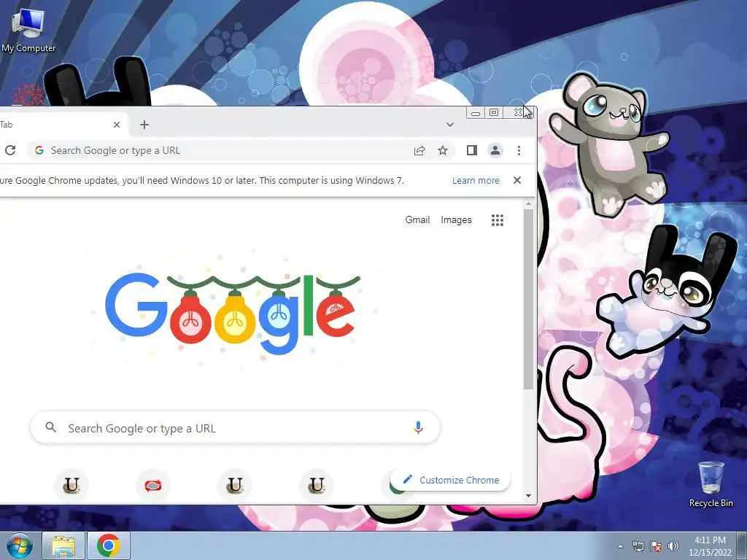Focus the Google search box
This screenshot has width=747, height=560.
tap(235, 428)
